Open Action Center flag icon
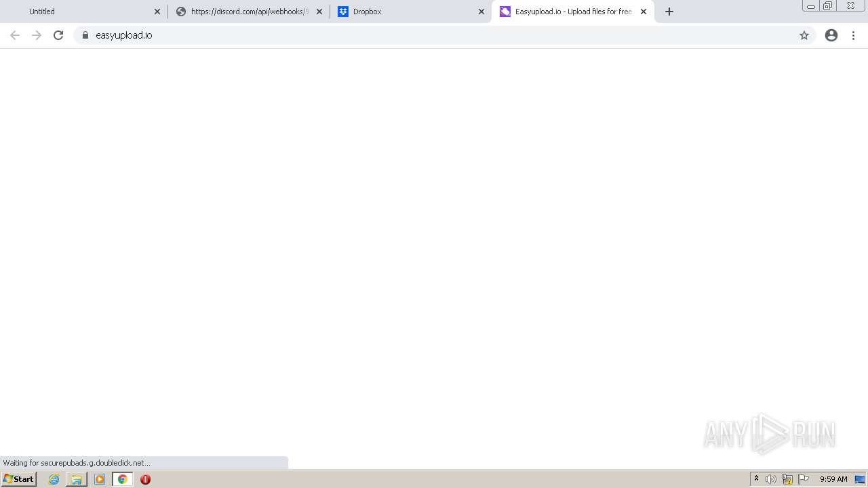Image resolution: width=868 pixels, height=488 pixels. click(804, 479)
